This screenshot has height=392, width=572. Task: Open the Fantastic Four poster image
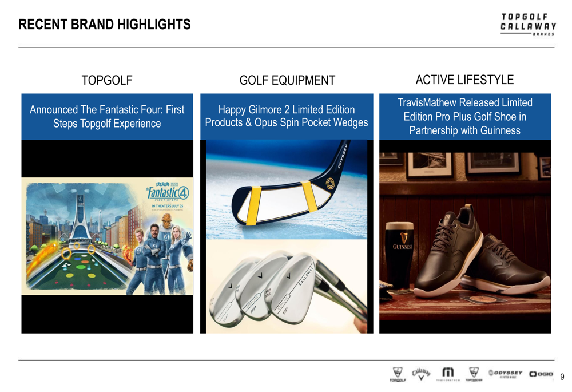pos(108,236)
